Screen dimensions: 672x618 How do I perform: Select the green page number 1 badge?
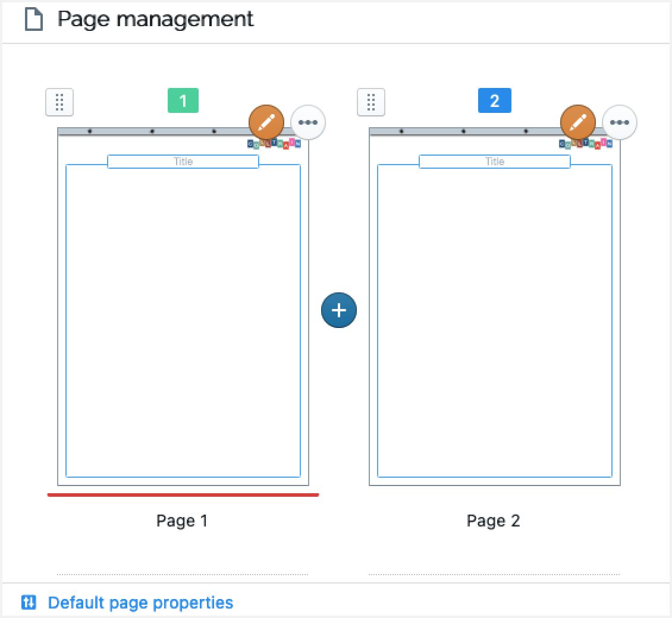click(x=183, y=101)
